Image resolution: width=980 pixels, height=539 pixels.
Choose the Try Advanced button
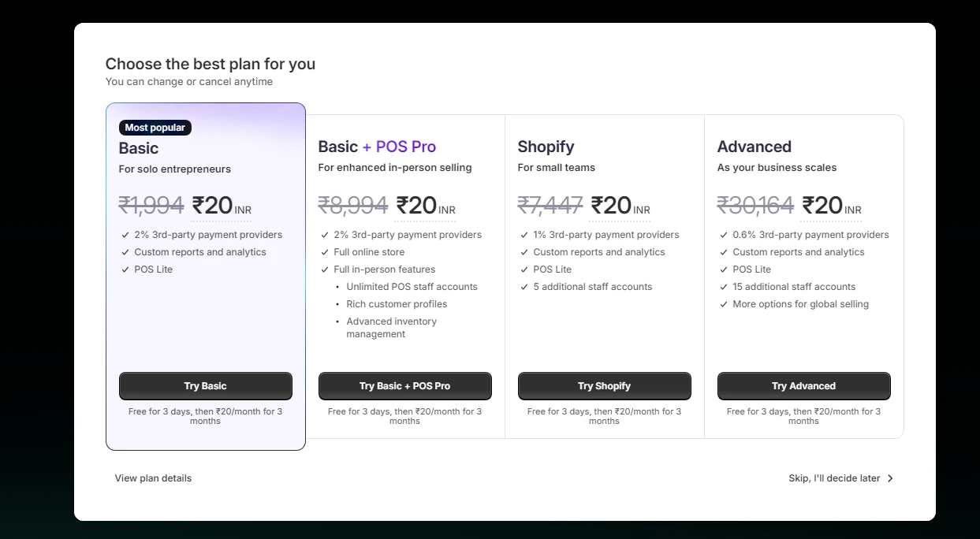pos(803,386)
